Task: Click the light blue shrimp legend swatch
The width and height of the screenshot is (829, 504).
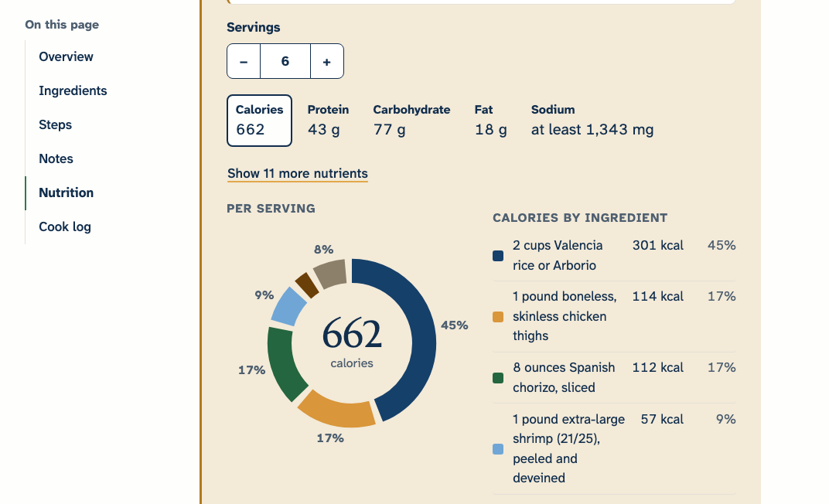Action: pos(498,449)
